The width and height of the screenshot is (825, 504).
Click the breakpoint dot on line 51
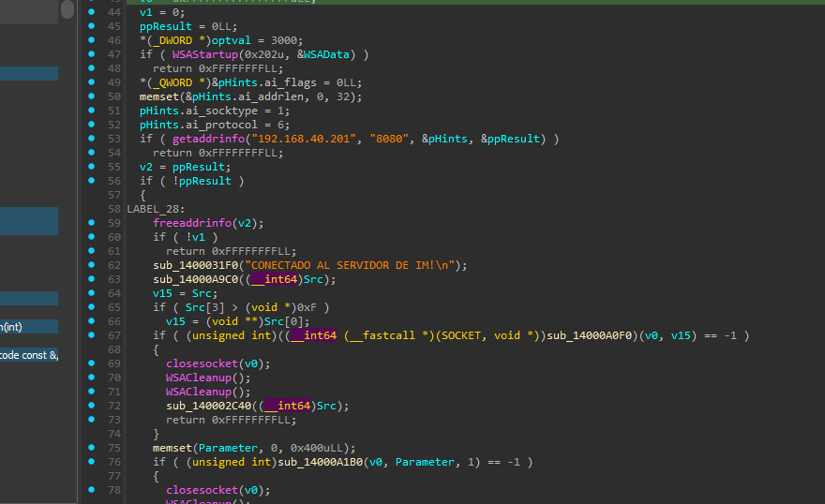click(x=92, y=110)
